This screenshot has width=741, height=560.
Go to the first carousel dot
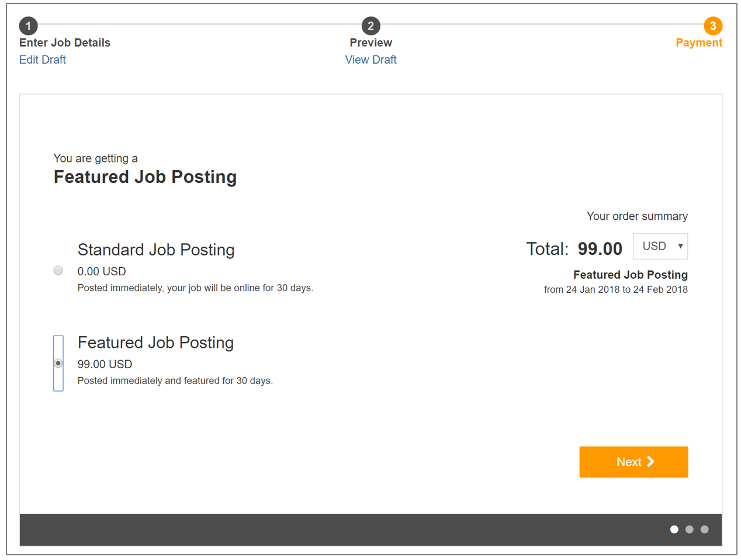(674, 530)
